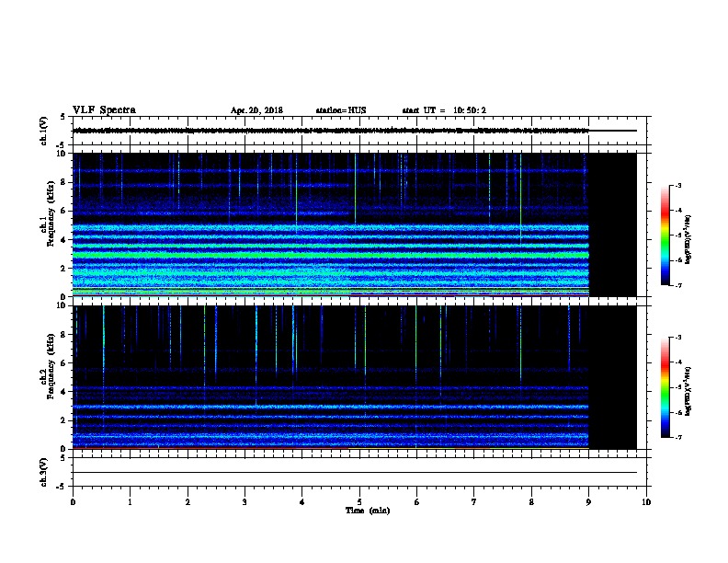Screen dimensions: 728x563
Task: Click the ch.1 color bar log(PSD) label
Action: (688, 240)
